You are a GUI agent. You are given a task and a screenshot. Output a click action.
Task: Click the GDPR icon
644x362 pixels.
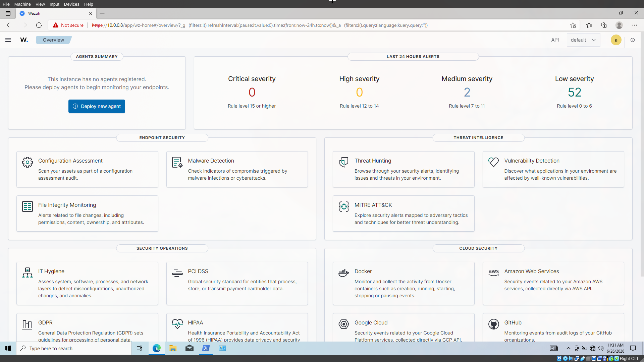pos(28,324)
